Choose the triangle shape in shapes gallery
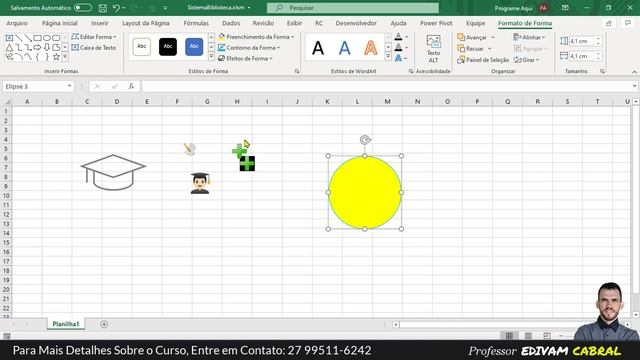This screenshot has width=640, height=360. pyautogui.click(x=9, y=47)
